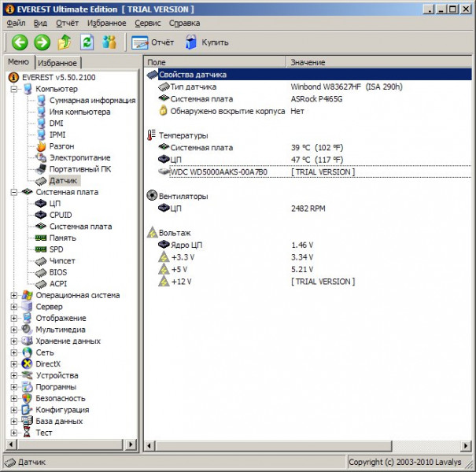Select Системная плата sub-item under motherboard
476x472 pixels.
tap(80, 227)
